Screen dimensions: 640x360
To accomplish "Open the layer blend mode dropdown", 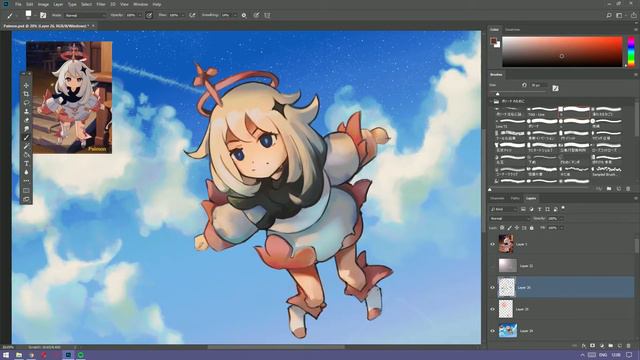I will [509, 218].
